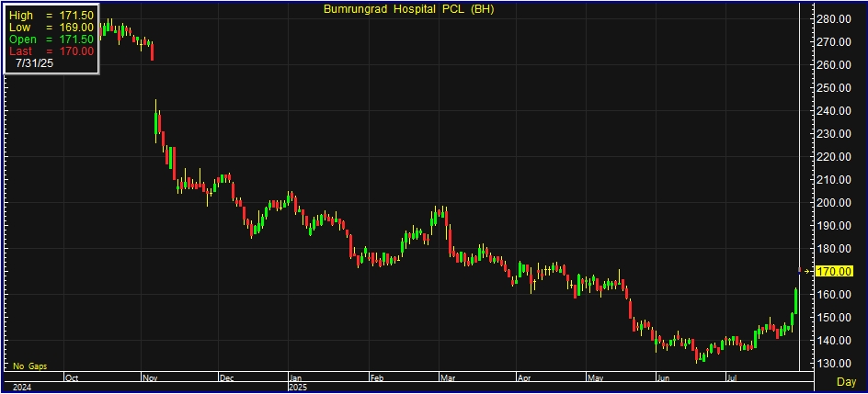Click the tall green candle near 160 in late July
This screenshot has height=394, width=868.
pos(796,300)
